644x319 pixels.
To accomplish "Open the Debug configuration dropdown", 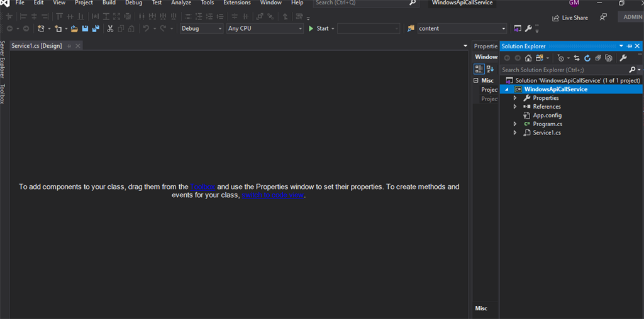I will (x=201, y=28).
